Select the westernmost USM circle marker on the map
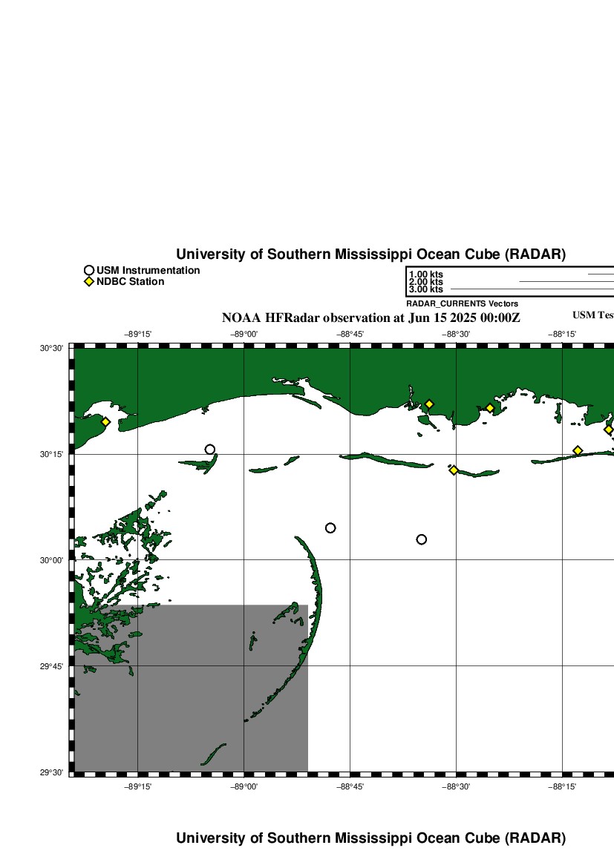The image size is (614, 868). (210, 450)
